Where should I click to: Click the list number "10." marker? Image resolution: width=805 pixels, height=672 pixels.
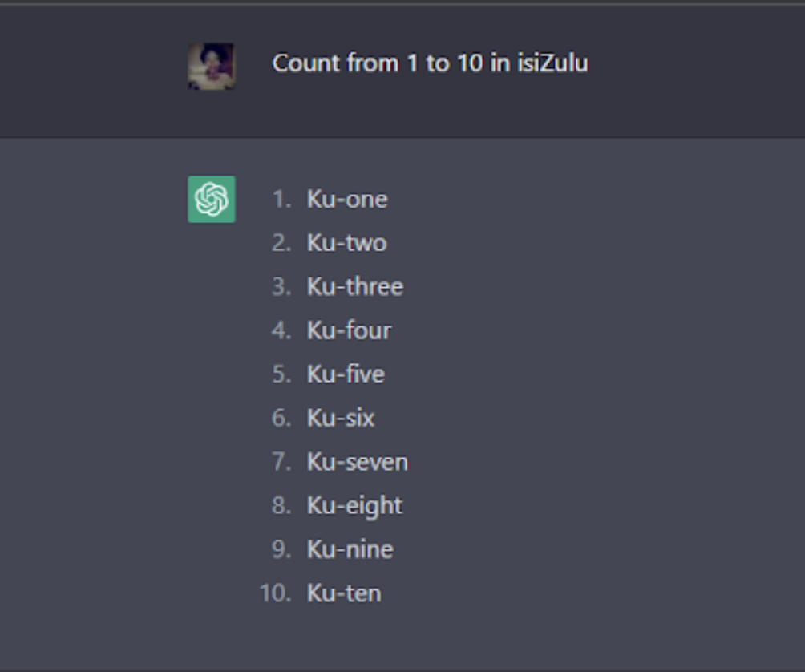click(275, 593)
